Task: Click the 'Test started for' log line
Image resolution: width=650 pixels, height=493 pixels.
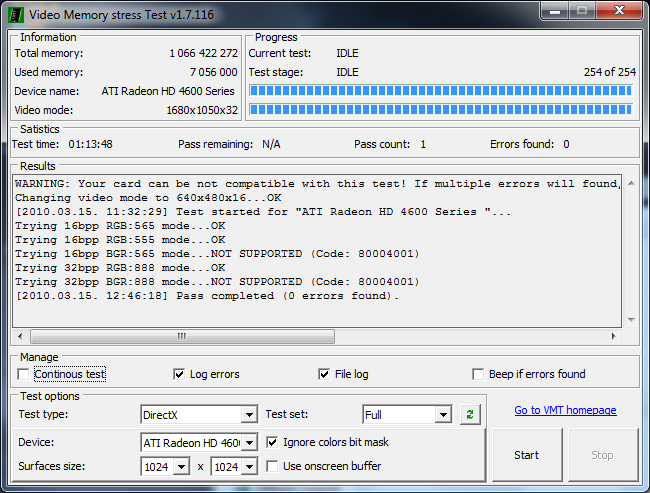Action: tap(263, 212)
